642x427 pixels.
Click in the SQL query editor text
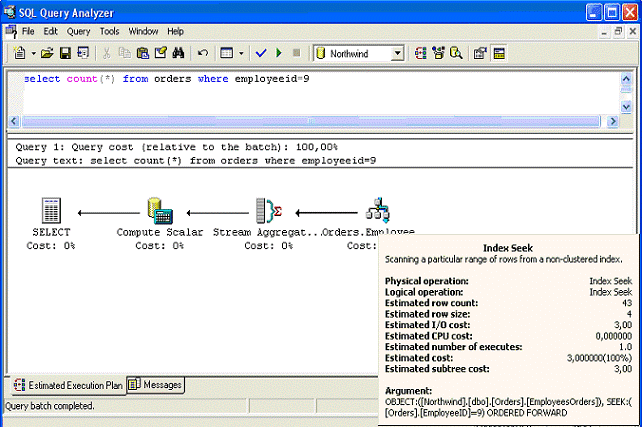pos(167,79)
